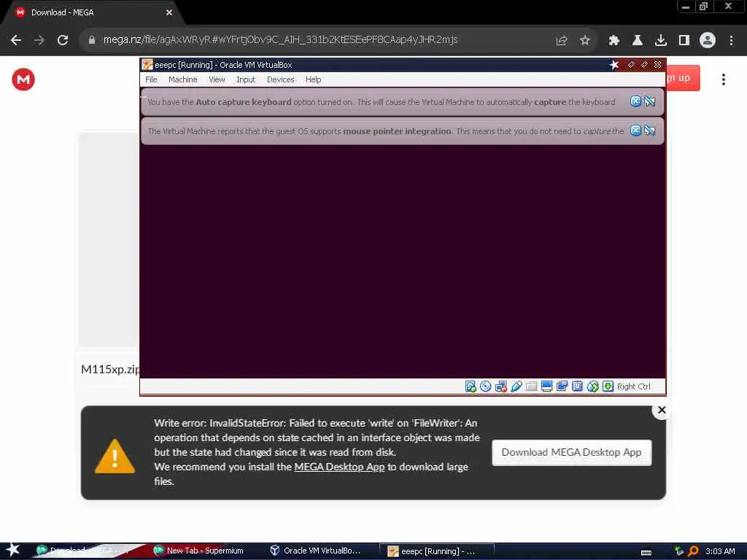This screenshot has width=747, height=560.
Task: Suppress the mouse pointer integration message permanently
Action: [649, 130]
